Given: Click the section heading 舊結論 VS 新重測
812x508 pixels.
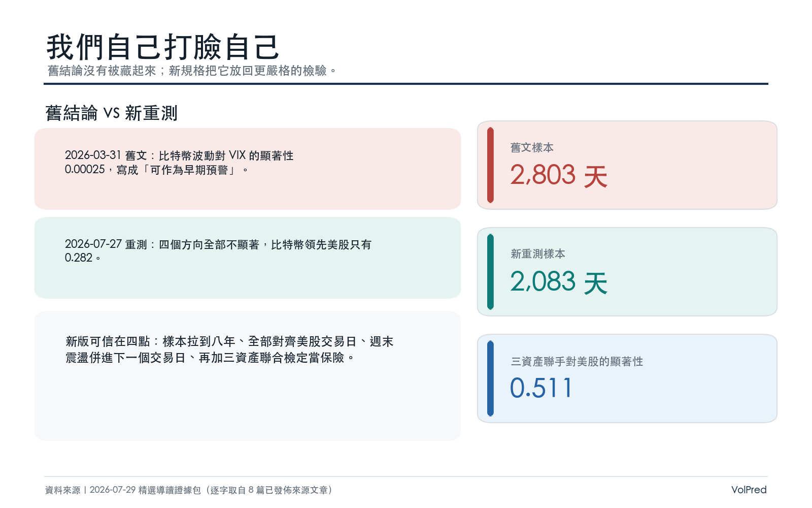Looking at the screenshot, I should [112, 113].
